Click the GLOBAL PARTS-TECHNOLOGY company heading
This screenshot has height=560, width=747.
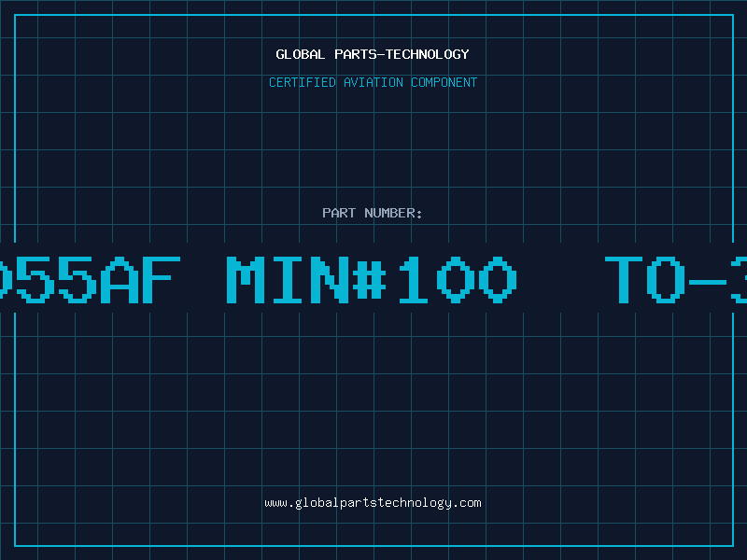[373, 54]
